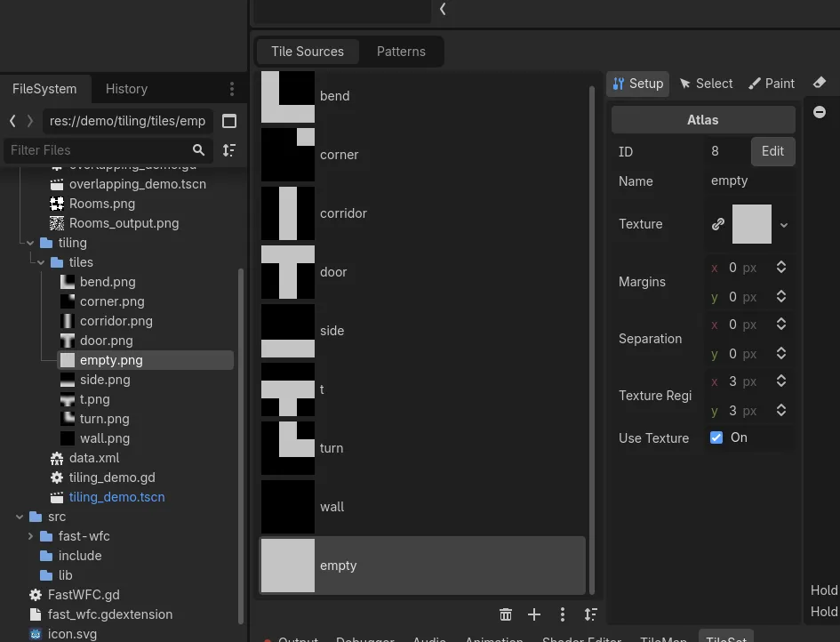Screen dimensions: 840x642
Task: Select the bend tile source
Action: pyautogui.click(x=423, y=96)
